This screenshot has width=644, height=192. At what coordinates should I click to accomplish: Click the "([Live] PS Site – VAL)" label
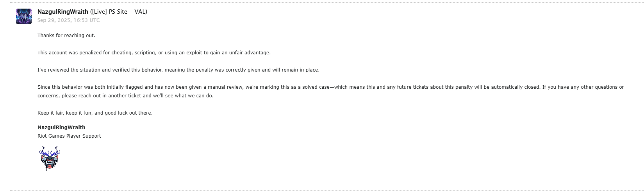119,12
